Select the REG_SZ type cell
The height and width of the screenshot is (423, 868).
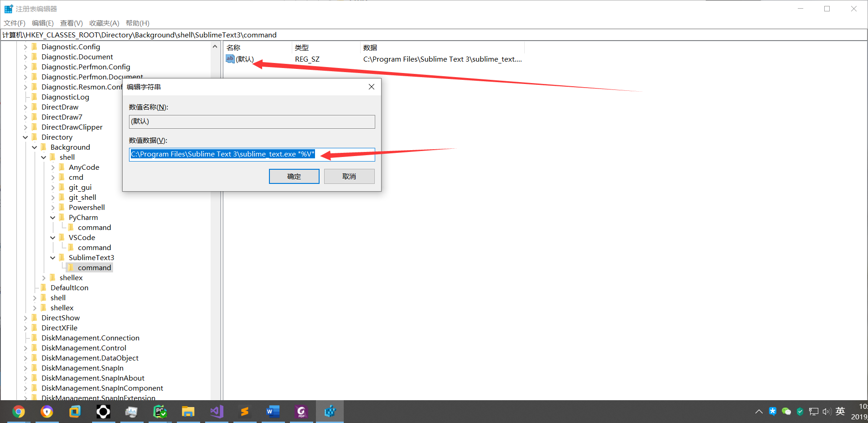click(x=307, y=59)
